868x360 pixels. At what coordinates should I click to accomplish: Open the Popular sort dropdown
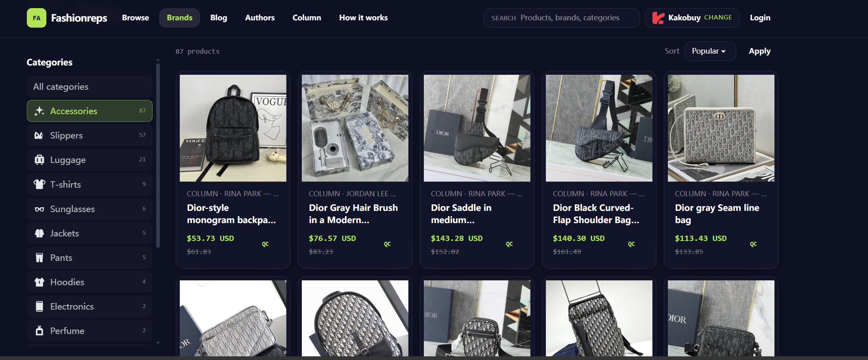click(x=710, y=51)
